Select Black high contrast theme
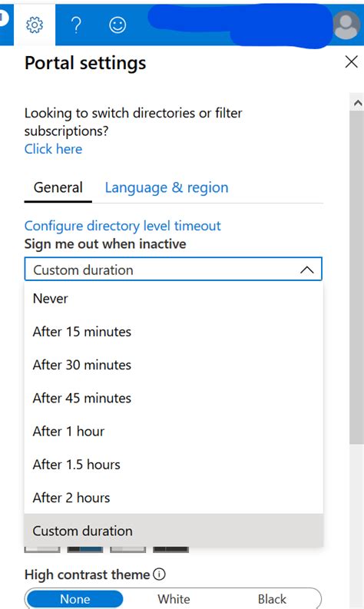This screenshot has height=609, width=364. [x=272, y=599]
